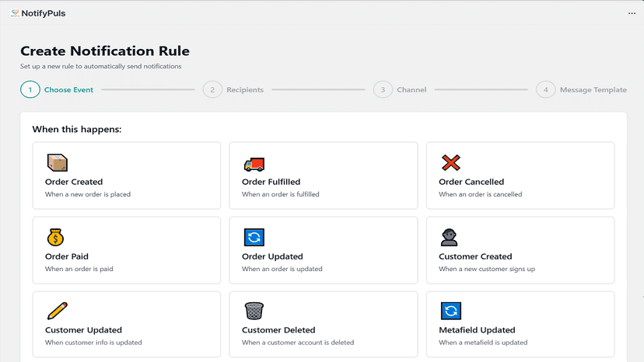Switch to step 3 Channel
Screen dimensions: 644x362
pyautogui.click(x=400, y=89)
